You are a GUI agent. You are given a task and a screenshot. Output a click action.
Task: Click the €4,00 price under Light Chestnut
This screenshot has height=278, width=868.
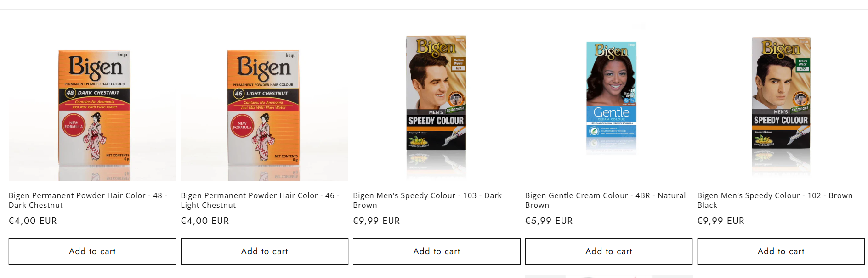pyautogui.click(x=205, y=221)
